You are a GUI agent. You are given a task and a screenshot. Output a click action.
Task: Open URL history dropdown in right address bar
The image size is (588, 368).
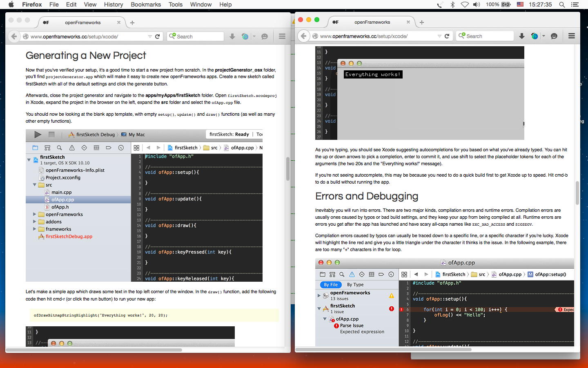coord(439,36)
